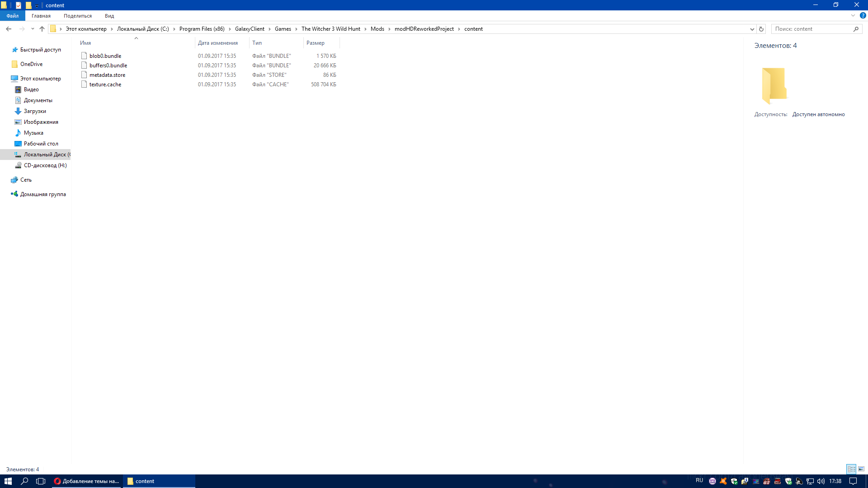
Task: Expand the ribbon with chevron arrow
Action: 853,15
